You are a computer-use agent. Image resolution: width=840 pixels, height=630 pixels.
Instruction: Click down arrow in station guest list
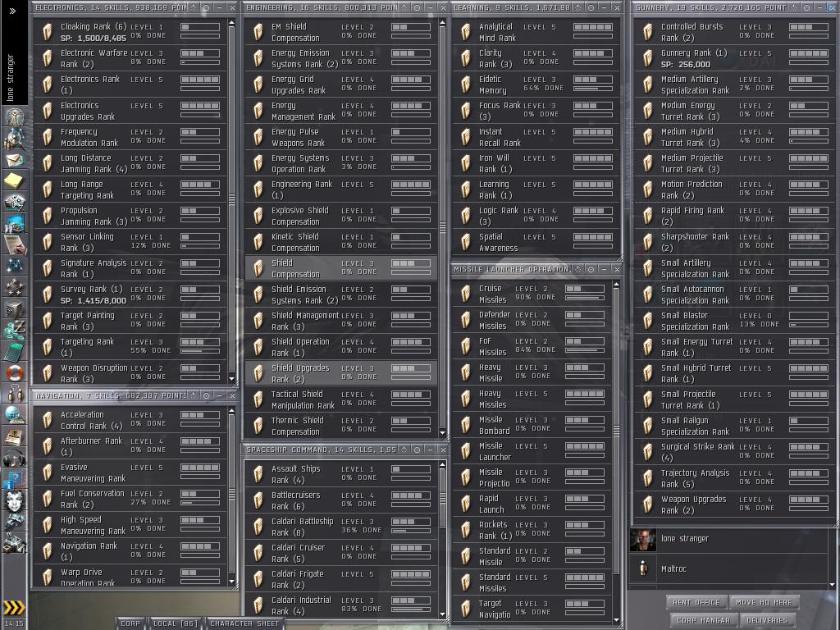click(x=832, y=585)
